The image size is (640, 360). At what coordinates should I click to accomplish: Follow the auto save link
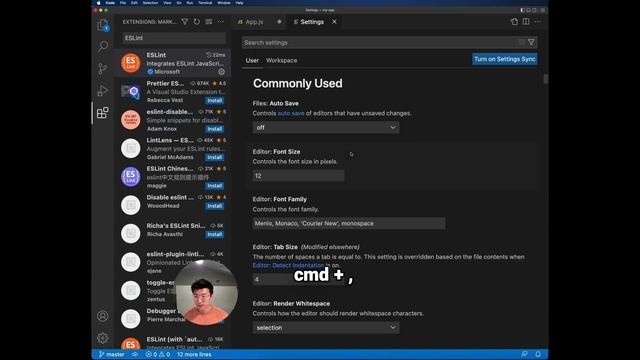tap(291, 113)
